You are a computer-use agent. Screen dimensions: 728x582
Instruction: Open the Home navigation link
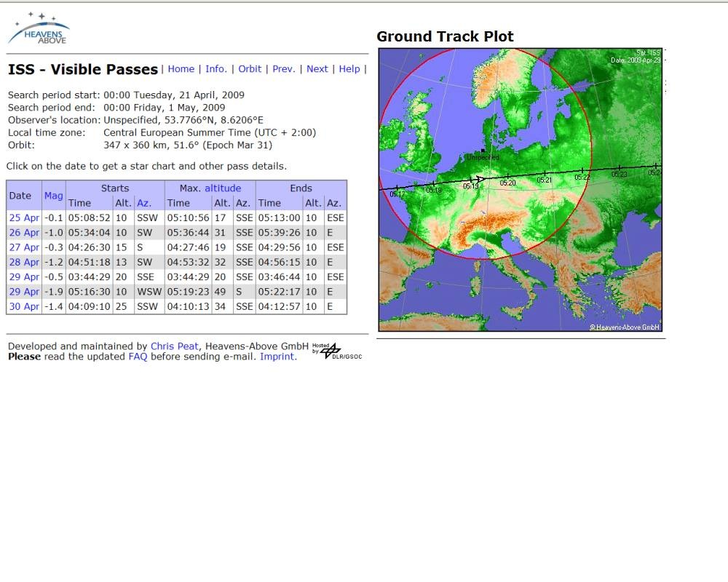(181, 69)
